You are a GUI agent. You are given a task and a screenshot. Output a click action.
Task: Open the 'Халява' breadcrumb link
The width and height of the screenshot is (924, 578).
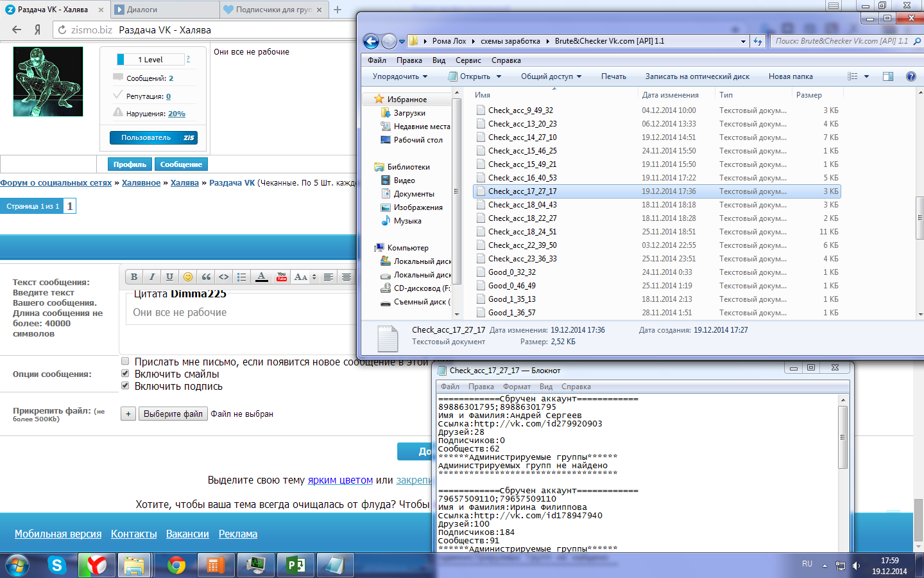184,182
